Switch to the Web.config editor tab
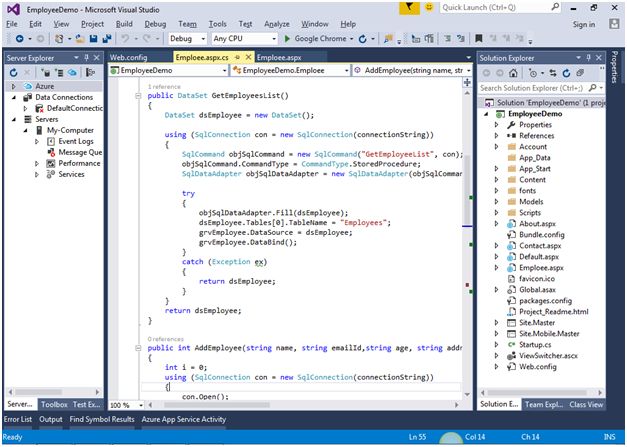The image size is (627, 447). pyautogui.click(x=129, y=58)
